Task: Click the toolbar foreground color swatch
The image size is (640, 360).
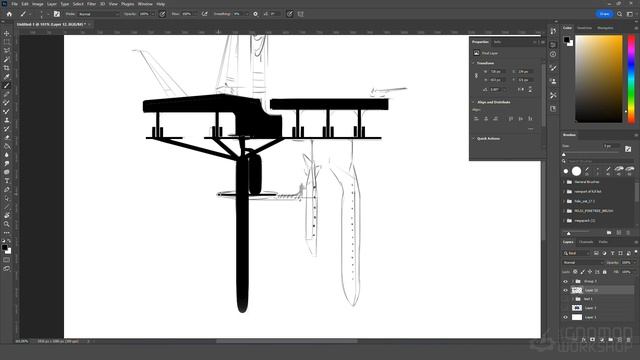Action: tap(4, 247)
